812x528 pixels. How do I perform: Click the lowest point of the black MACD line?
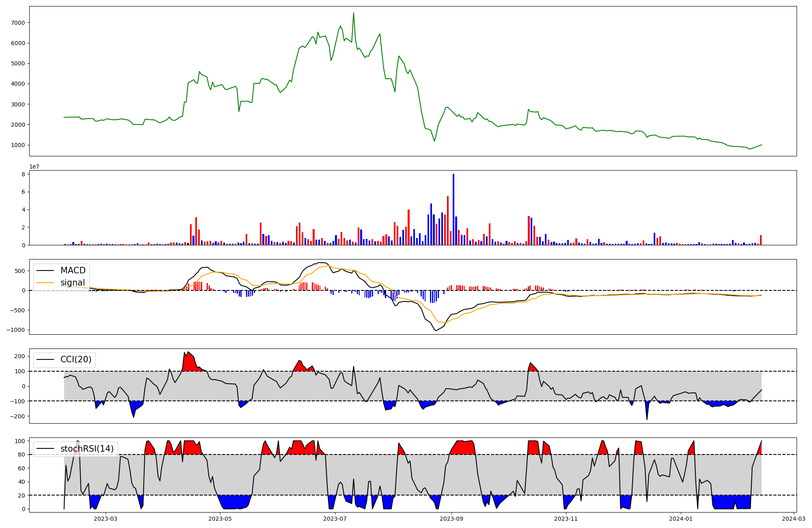click(x=436, y=330)
